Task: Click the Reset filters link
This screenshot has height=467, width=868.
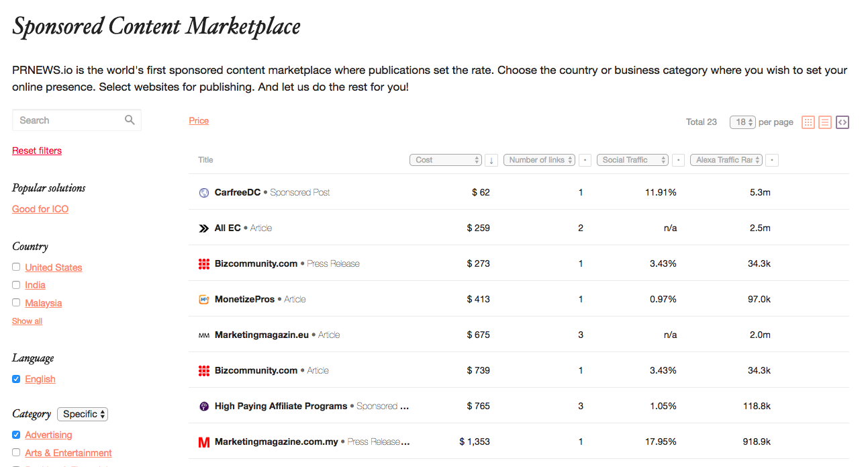Action: [37, 151]
